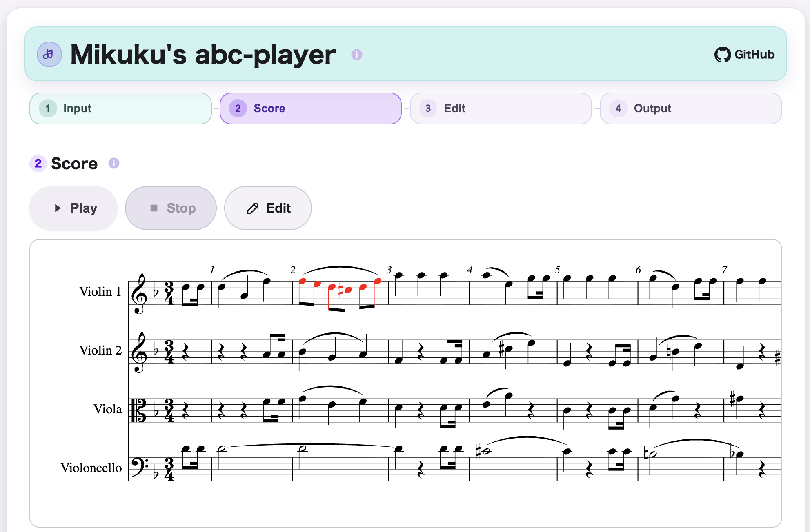This screenshot has width=810, height=532.
Task: Click the GitHub octocat icon
Action: (x=723, y=54)
